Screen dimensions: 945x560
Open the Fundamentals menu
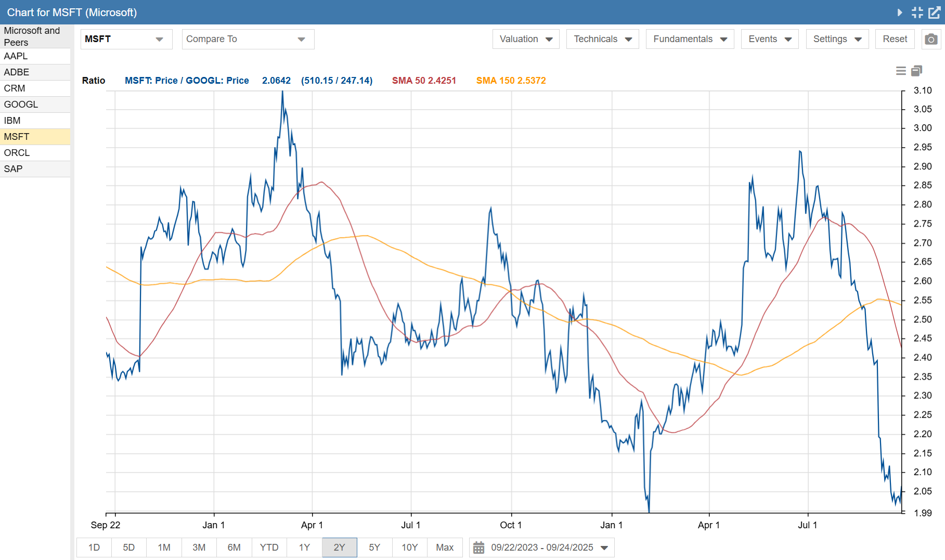[690, 40]
